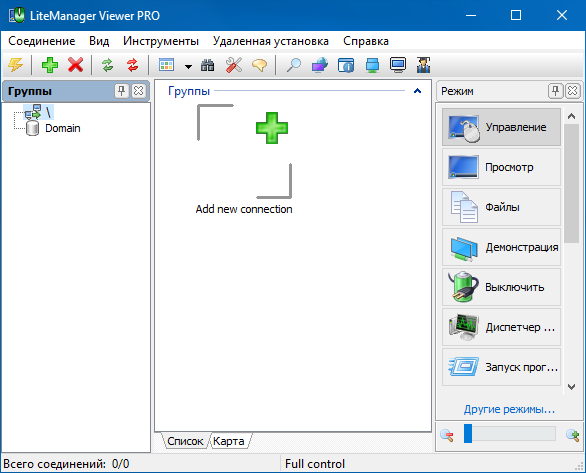Open the Удаленная установка menu
The width and height of the screenshot is (586, 473).
pos(271,41)
